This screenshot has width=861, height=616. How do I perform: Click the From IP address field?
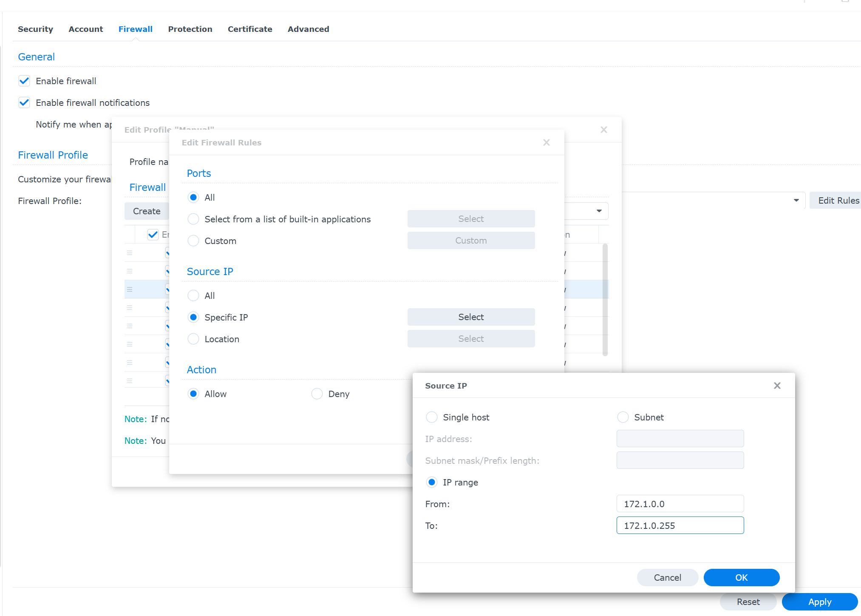click(x=680, y=504)
